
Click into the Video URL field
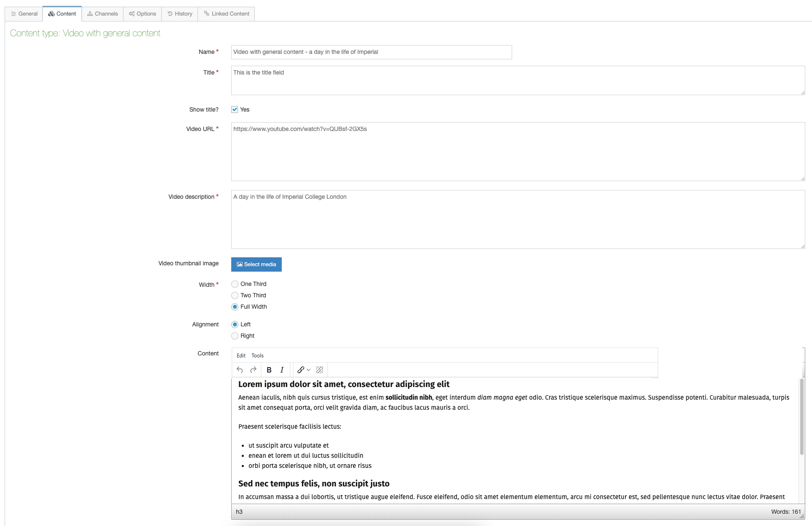click(518, 152)
